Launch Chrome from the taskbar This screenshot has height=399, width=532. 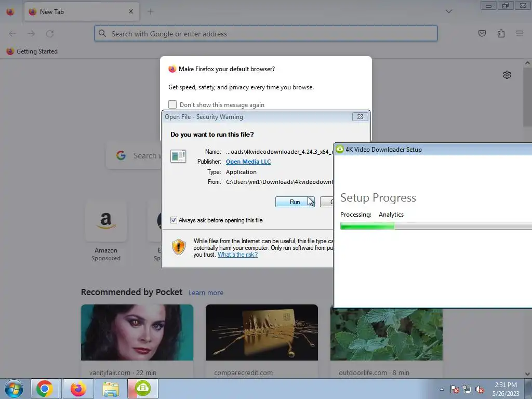pos(45,389)
